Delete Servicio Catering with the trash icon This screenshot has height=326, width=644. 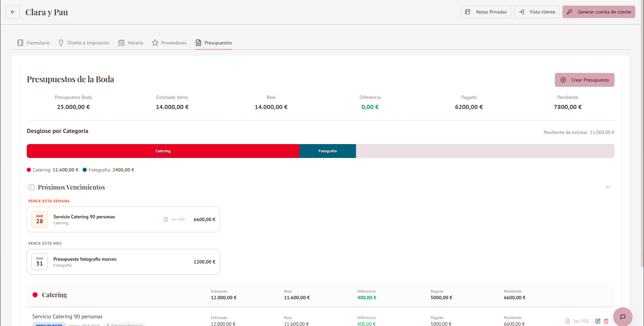[x=606, y=321]
